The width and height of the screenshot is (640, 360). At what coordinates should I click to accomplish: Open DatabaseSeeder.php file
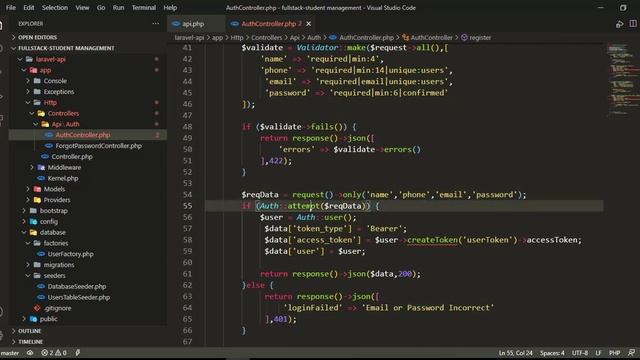[77, 287]
